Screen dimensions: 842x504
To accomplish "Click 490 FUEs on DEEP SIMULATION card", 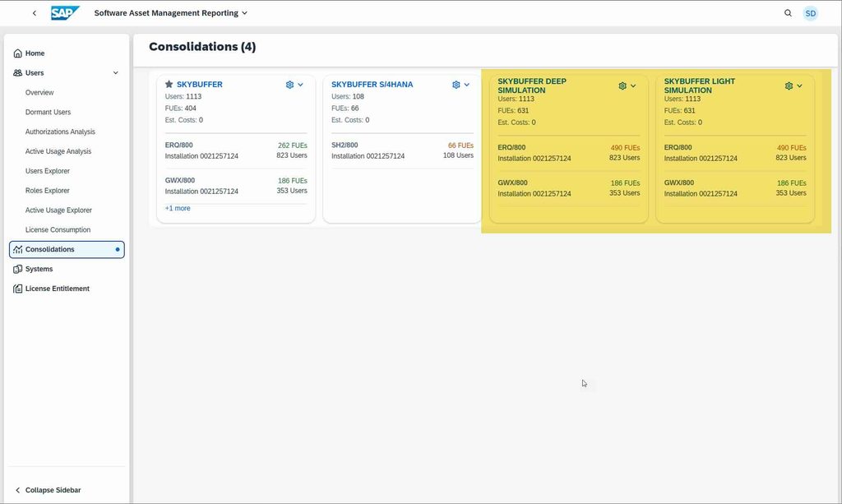I will coord(625,148).
